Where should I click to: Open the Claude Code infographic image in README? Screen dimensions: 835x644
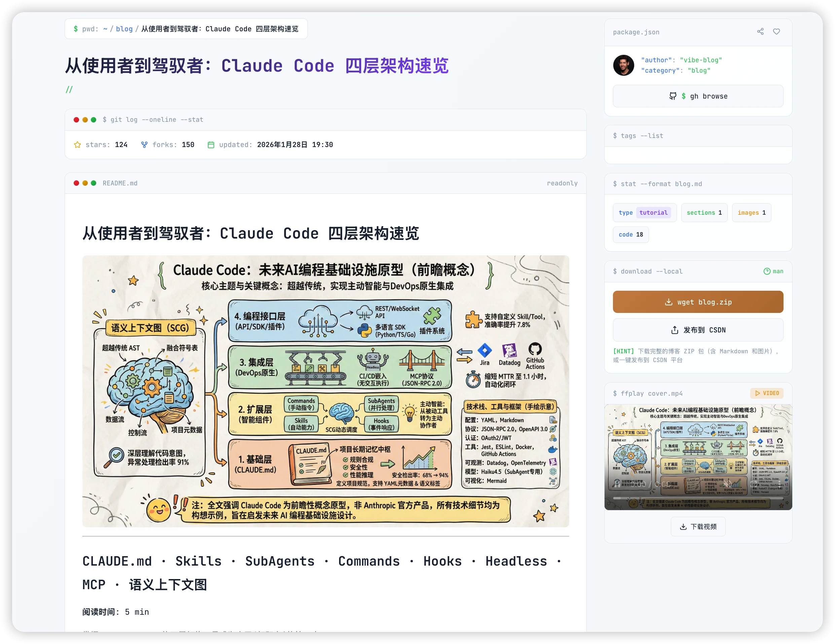[x=325, y=391]
